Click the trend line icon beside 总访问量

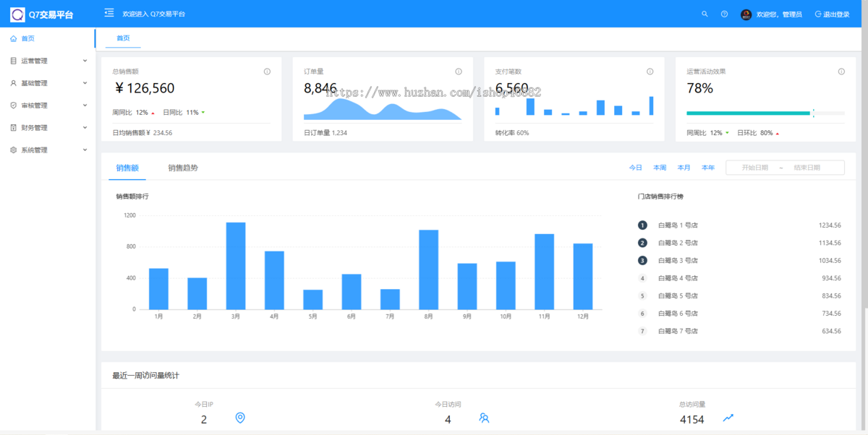(728, 418)
